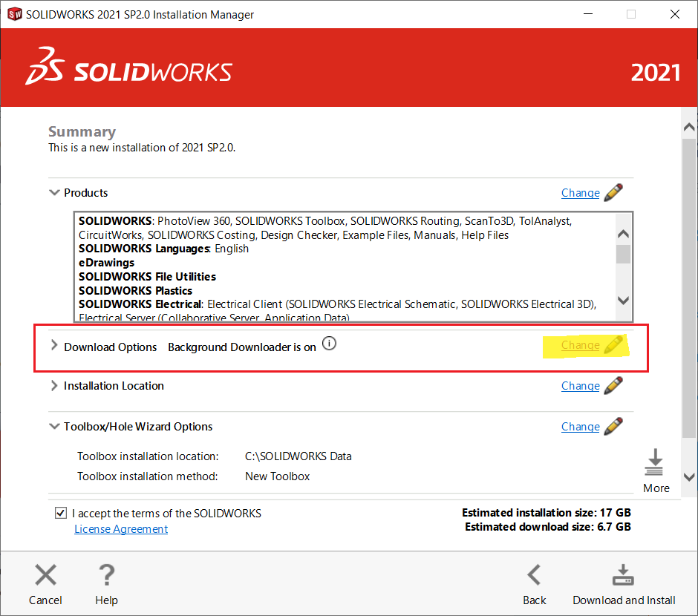This screenshot has width=698, height=616.
Task: Open the License Agreement link
Action: click(121, 529)
